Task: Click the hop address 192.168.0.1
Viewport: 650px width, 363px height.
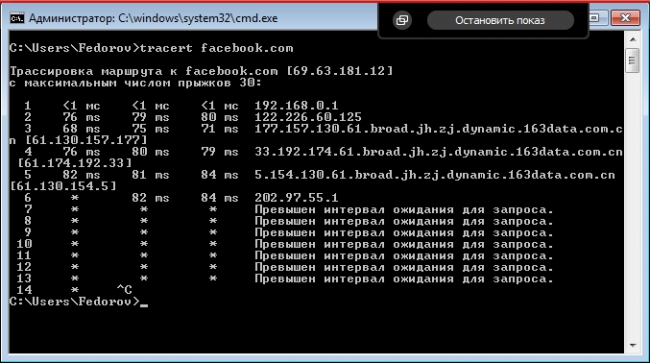Action: click(x=296, y=106)
